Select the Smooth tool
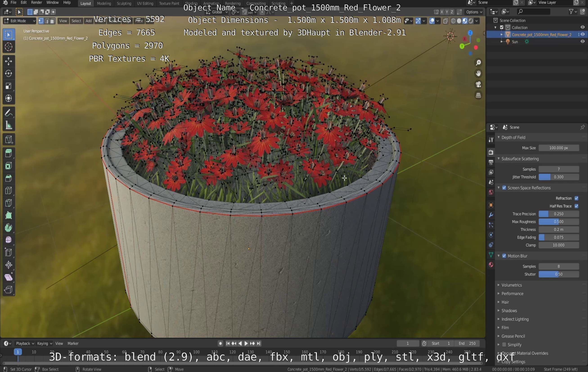 9,240
